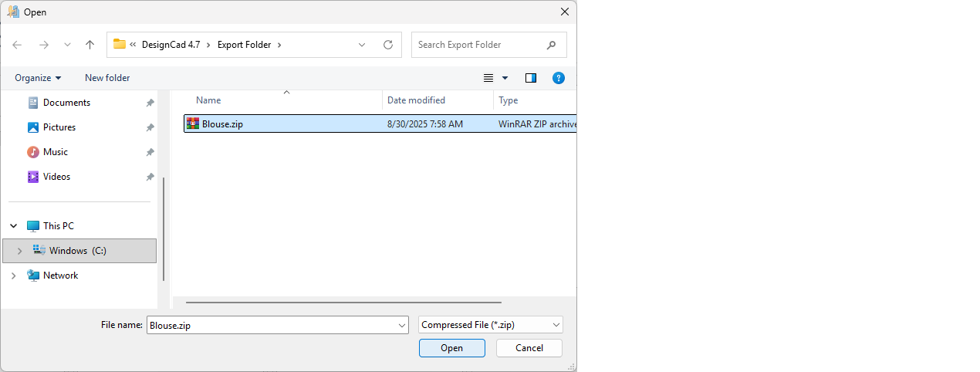The height and width of the screenshot is (372, 980).
Task: Expand the Windows (C:) drive node
Action: 19,251
